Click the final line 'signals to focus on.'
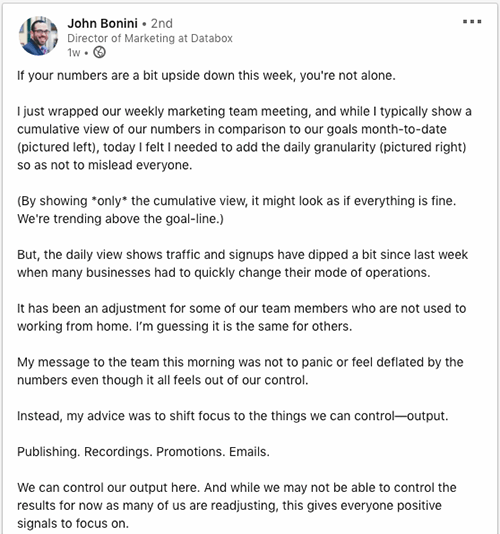The width and height of the screenshot is (500, 534). coord(73,523)
